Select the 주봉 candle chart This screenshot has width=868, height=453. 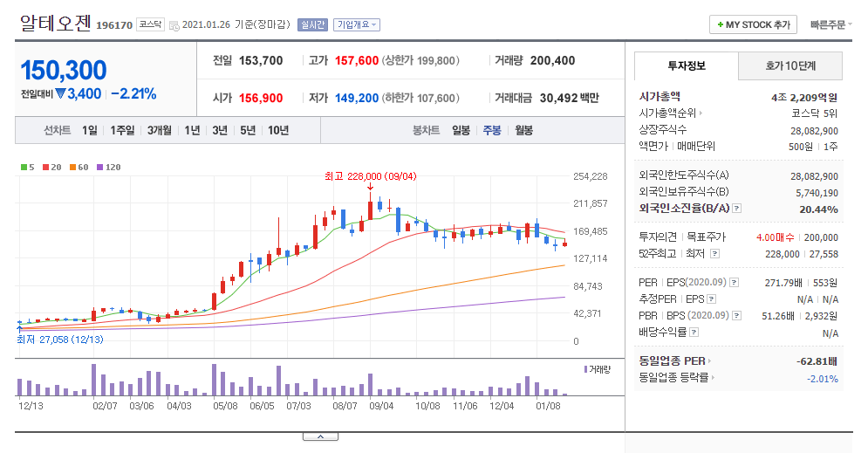point(491,130)
